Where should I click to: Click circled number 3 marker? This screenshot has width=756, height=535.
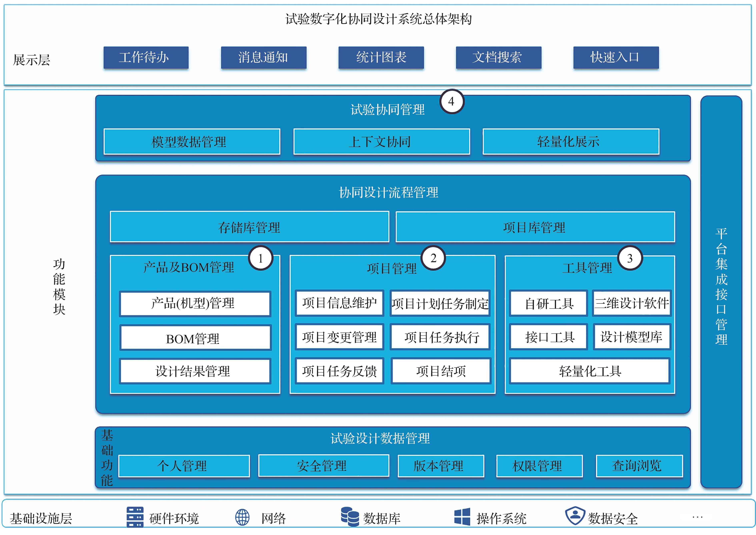pyautogui.click(x=630, y=258)
